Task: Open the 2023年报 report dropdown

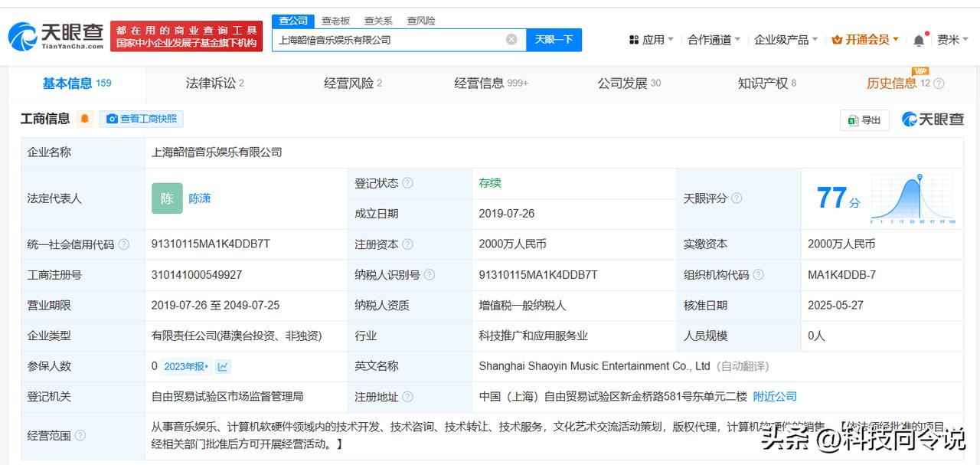Action: click(186, 366)
